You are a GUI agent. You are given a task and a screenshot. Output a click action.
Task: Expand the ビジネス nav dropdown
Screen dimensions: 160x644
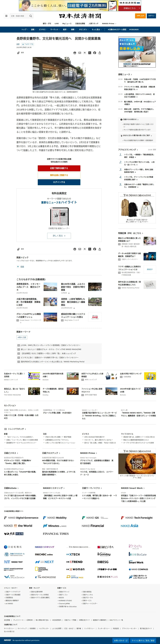[43, 29]
